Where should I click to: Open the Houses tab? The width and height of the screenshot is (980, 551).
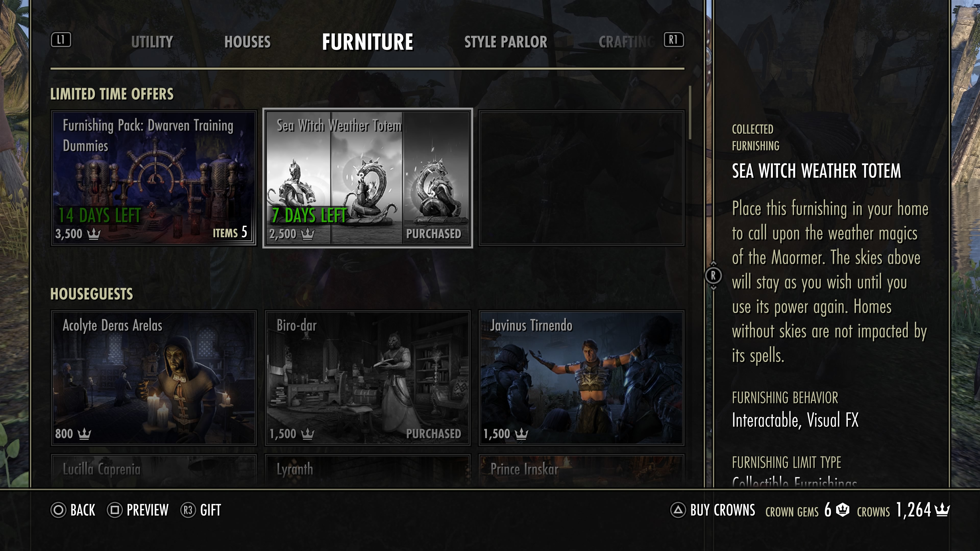(247, 42)
